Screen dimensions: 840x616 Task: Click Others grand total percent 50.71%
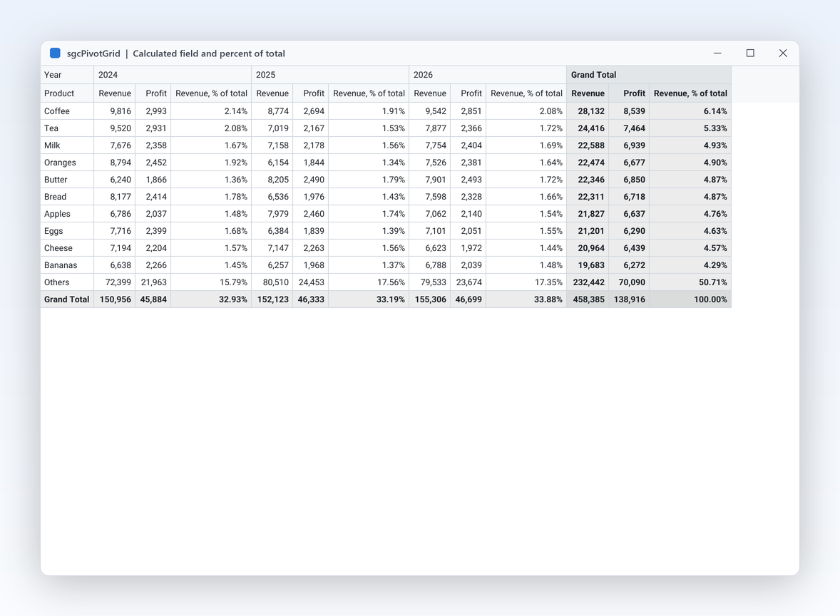(690, 282)
